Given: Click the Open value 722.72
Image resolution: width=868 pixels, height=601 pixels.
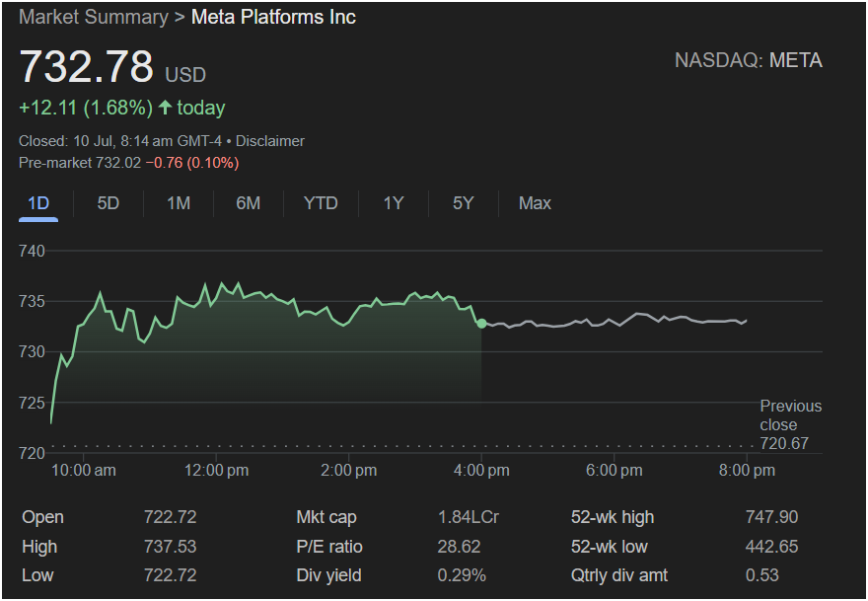Looking at the screenshot, I should pyautogui.click(x=170, y=517).
